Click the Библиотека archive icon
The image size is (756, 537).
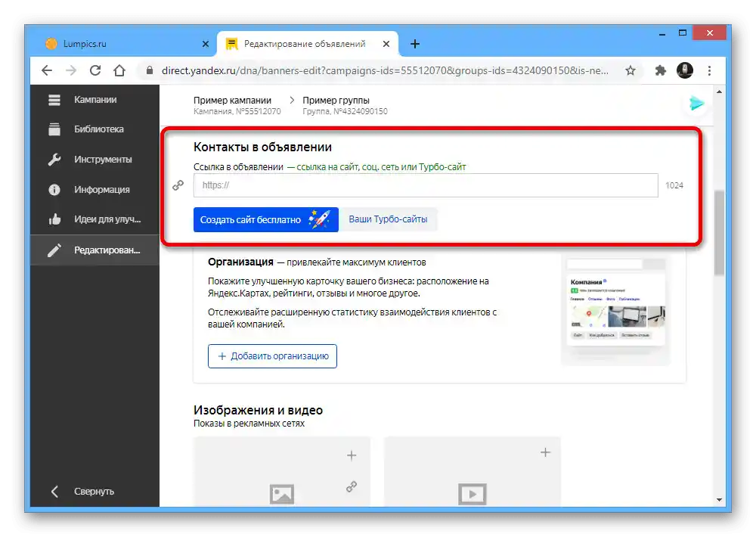click(54, 129)
